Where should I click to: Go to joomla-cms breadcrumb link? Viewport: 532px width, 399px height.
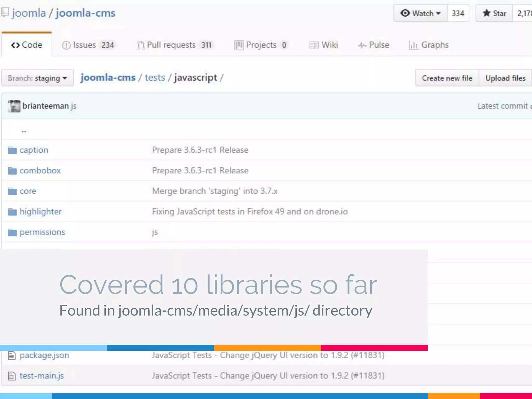(108, 77)
